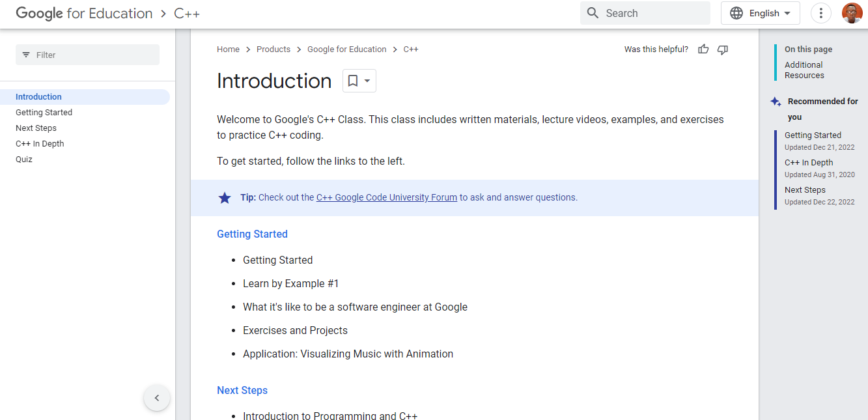Collapse the left navigation sidebar
Viewport: 868px width, 420px height.
click(x=156, y=398)
